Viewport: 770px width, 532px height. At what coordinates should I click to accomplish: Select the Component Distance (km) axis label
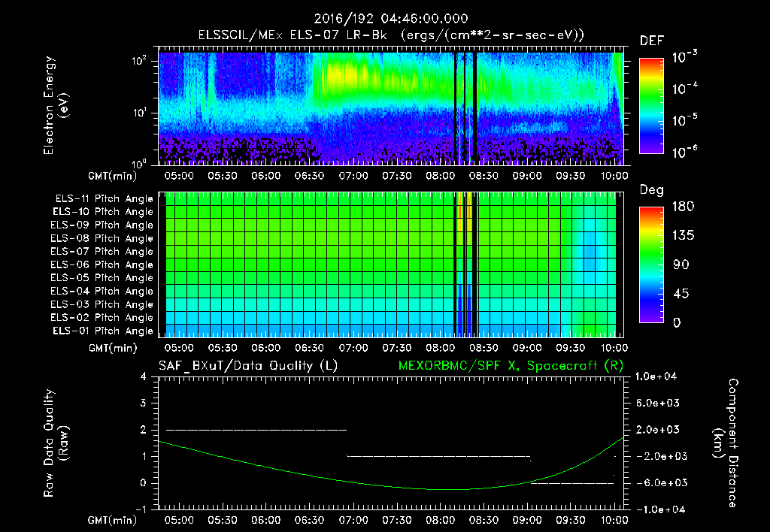[x=726, y=443]
